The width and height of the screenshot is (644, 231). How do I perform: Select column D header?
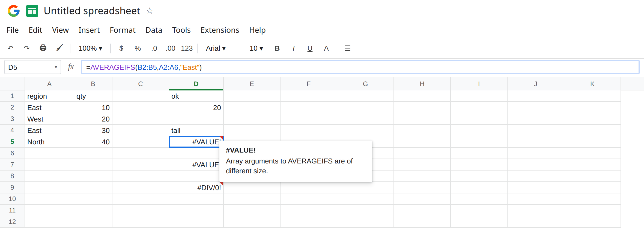196,84
